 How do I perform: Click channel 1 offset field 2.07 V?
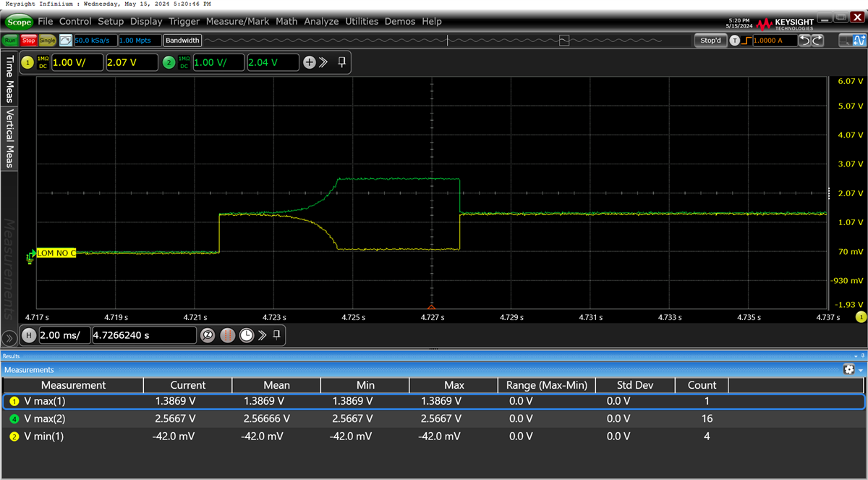[132, 63]
